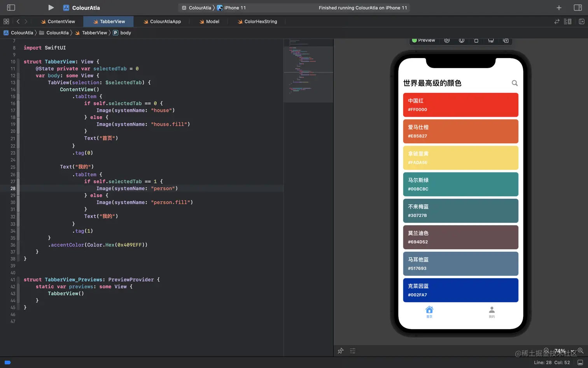Open the editor options menu
This screenshot has width=588, height=368.
(567, 21)
